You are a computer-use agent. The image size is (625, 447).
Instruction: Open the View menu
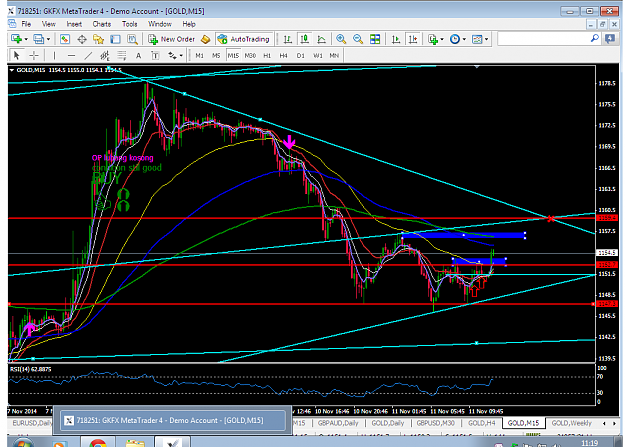click(49, 24)
